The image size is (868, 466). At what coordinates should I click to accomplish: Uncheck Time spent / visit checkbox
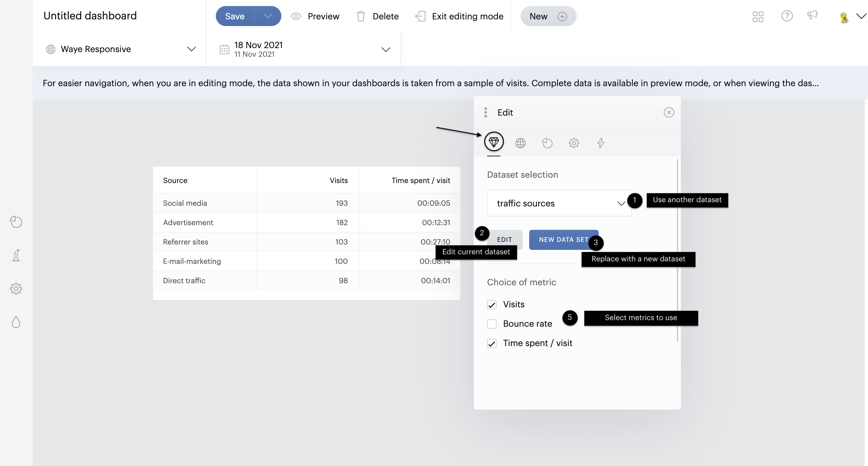(x=491, y=343)
